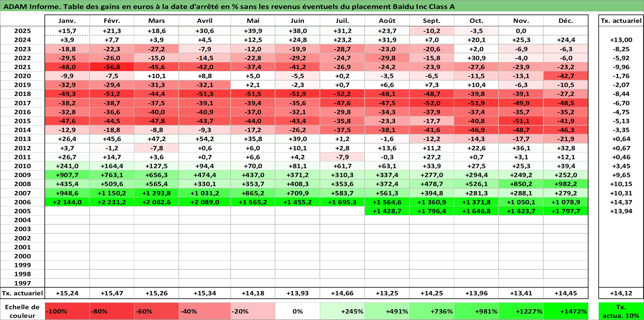Select the -51,1 cell in 2015

[x=521, y=121]
